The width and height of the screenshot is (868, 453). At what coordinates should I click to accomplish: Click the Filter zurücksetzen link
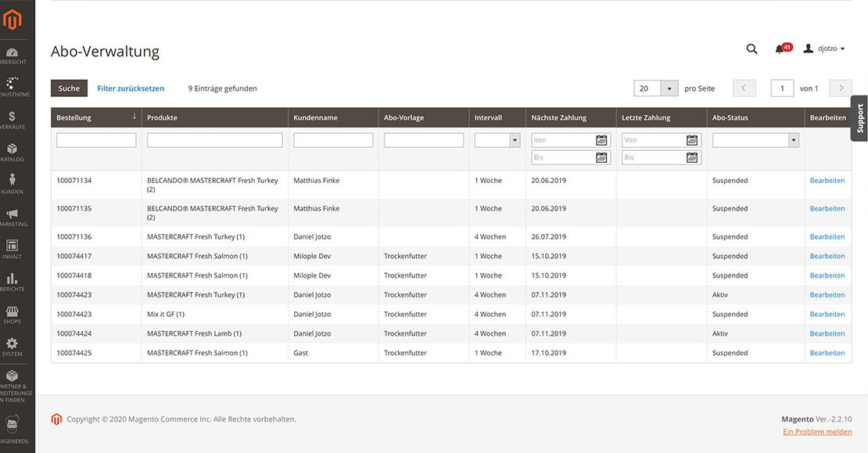point(131,88)
